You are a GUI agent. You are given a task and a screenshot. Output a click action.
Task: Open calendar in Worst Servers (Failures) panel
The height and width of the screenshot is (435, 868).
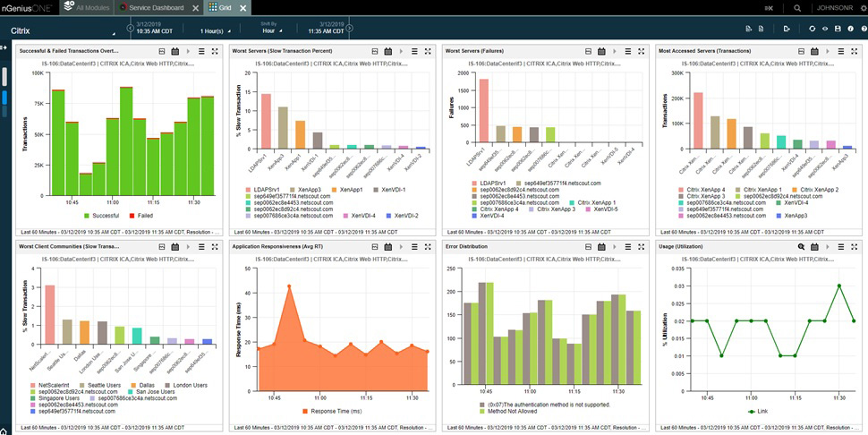(601, 52)
